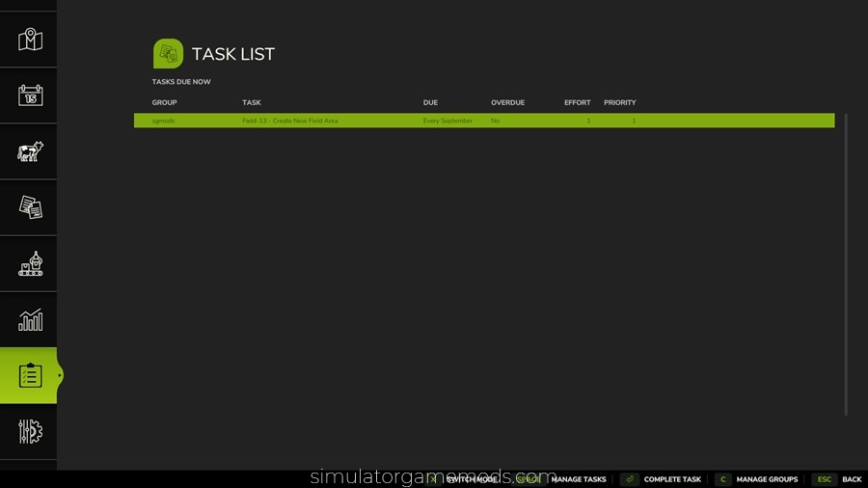Select the task list clipboard icon

click(30, 375)
